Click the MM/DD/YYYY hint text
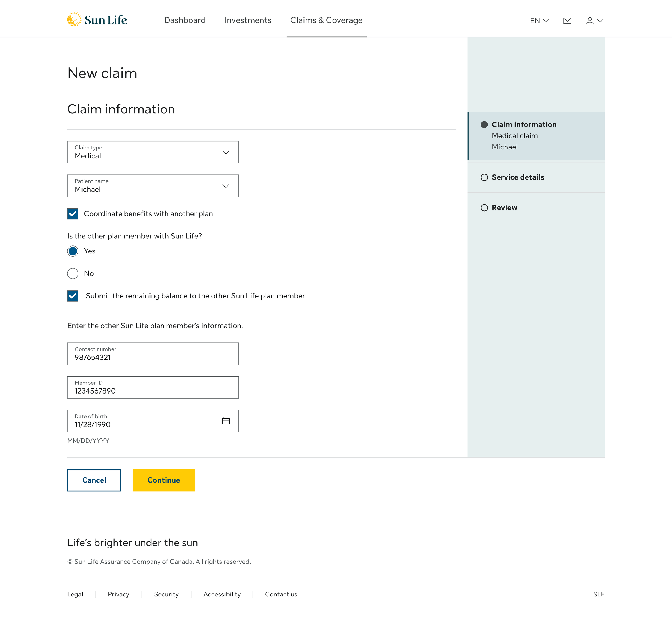 click(x=88, y=441)
